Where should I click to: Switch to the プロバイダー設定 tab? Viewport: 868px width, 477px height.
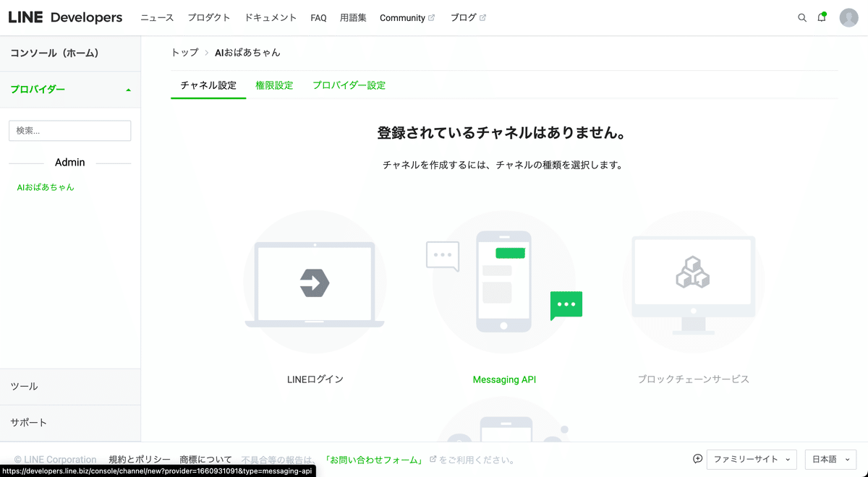(349, 85)
